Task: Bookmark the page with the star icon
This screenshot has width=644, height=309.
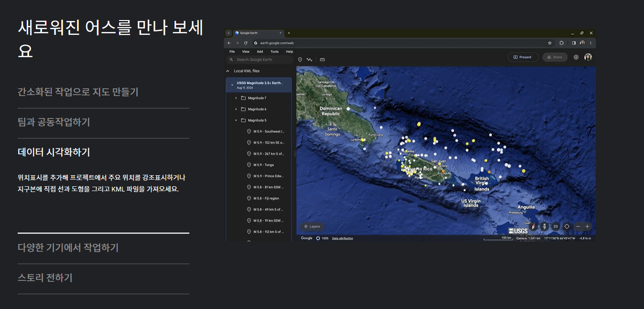Action: pyautogui.click(x=550, y=43)
